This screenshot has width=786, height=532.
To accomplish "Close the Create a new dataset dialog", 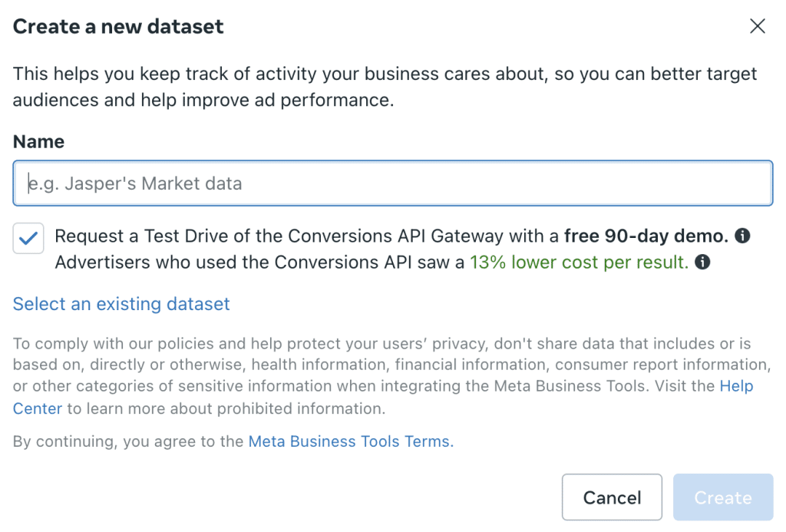I will pyautogui.click(x=758, y=26).
